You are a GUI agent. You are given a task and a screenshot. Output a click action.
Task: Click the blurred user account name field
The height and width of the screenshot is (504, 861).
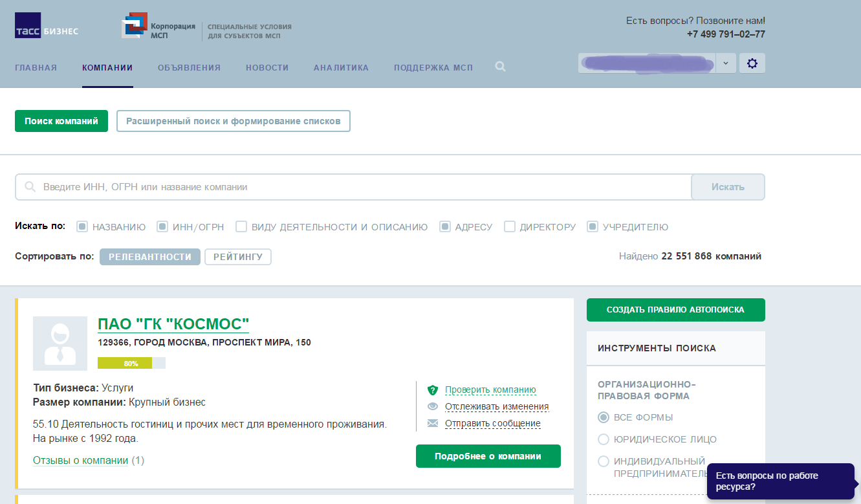(x=647, y=63)
